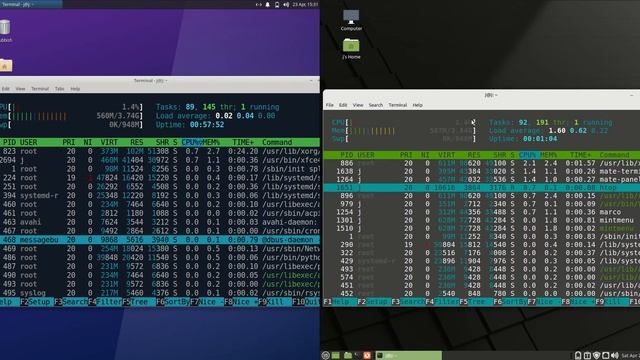Click the green show-desktop icon in the bottom panel
The height and width of the screenshot is (360, 640).
coord(336,356)
